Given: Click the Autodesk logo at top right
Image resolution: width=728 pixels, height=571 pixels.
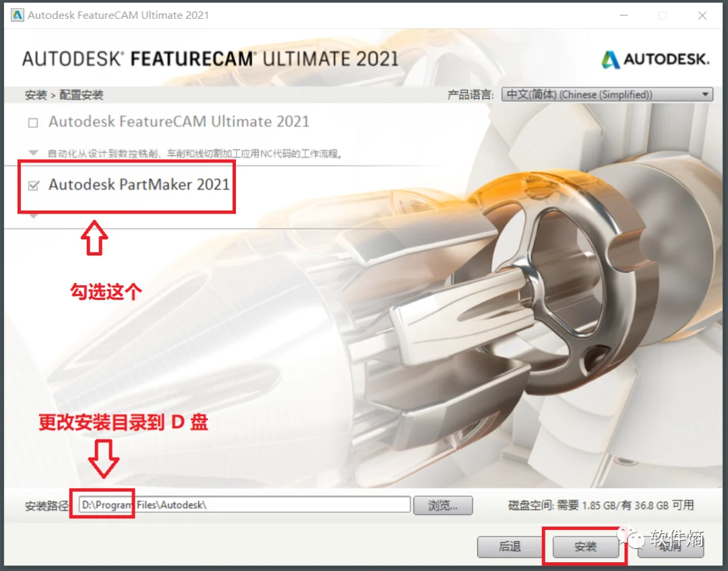Looking at the screenshot, I should (x=655, y=60).
